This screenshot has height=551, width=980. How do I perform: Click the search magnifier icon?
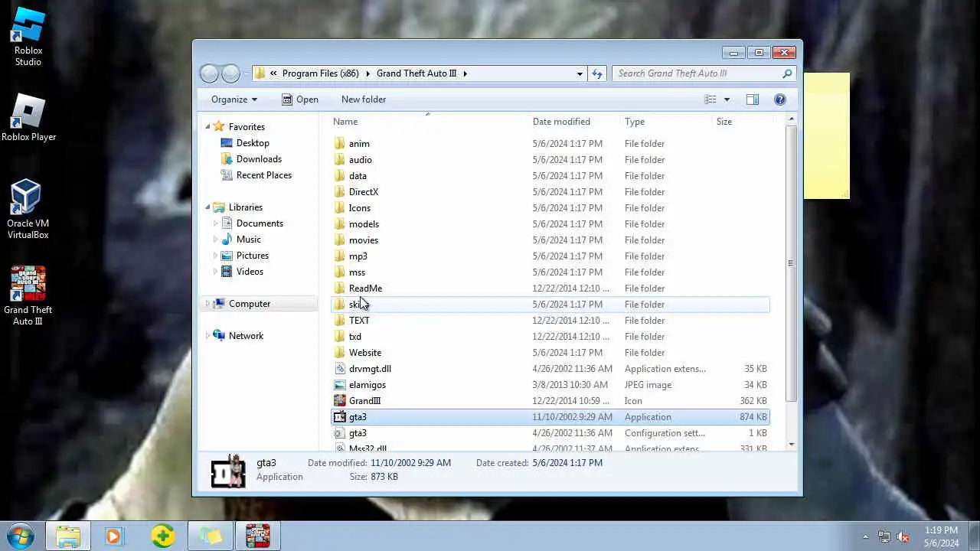pyautogui.click(x=786, y=73)
